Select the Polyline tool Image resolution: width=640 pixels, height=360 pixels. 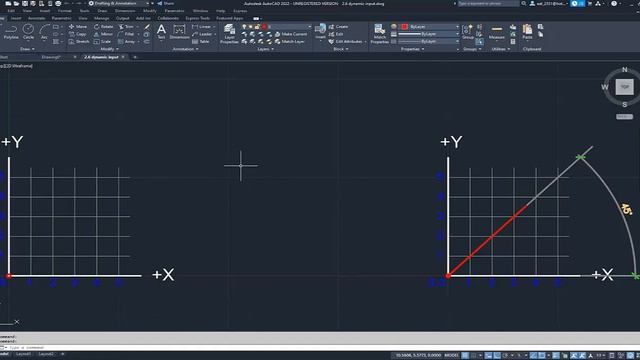[x=11, y=32]
